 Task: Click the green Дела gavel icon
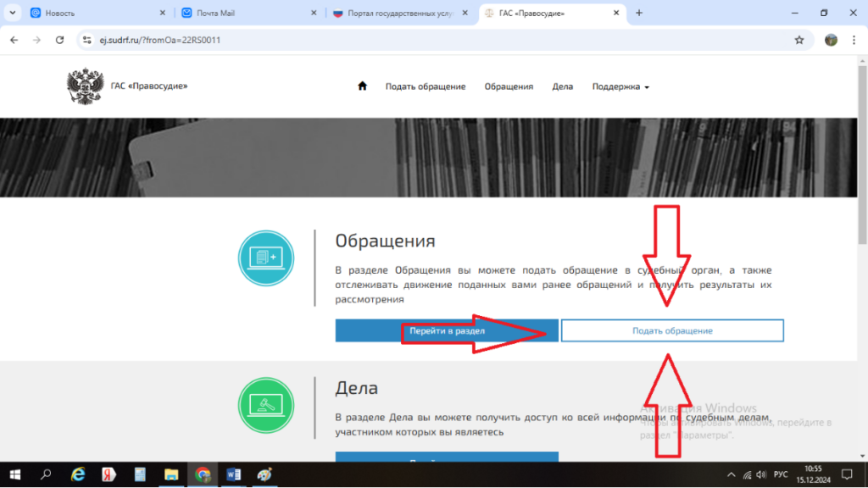tap(267, 405)
